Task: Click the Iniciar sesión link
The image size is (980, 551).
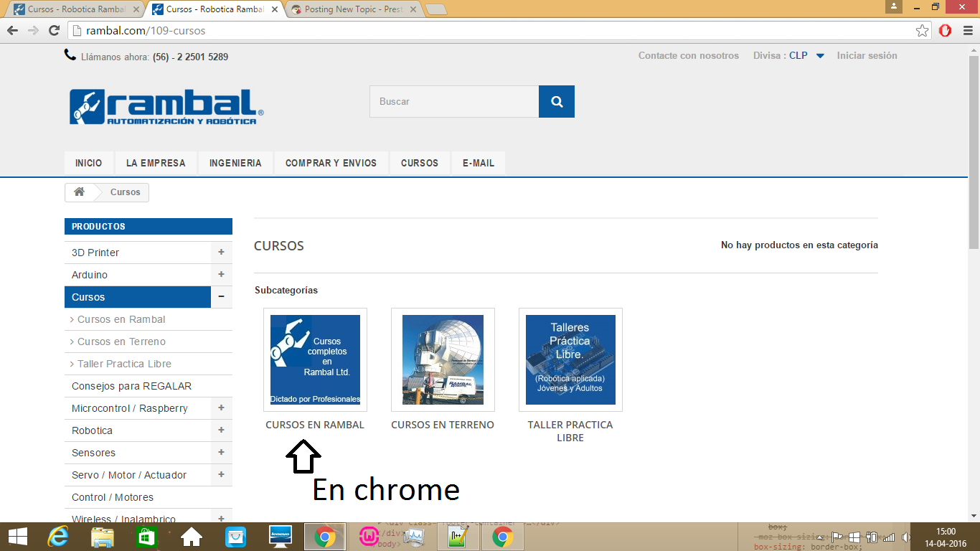Action: [x=867, y=55]
